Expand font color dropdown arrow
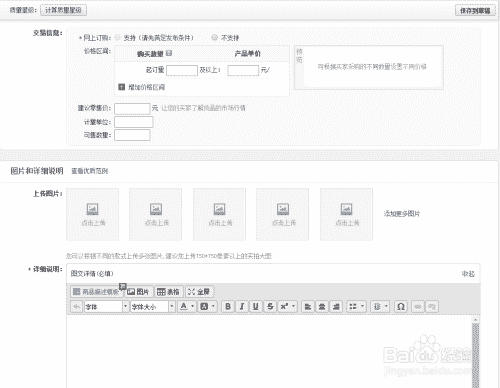 pos(192,306)
